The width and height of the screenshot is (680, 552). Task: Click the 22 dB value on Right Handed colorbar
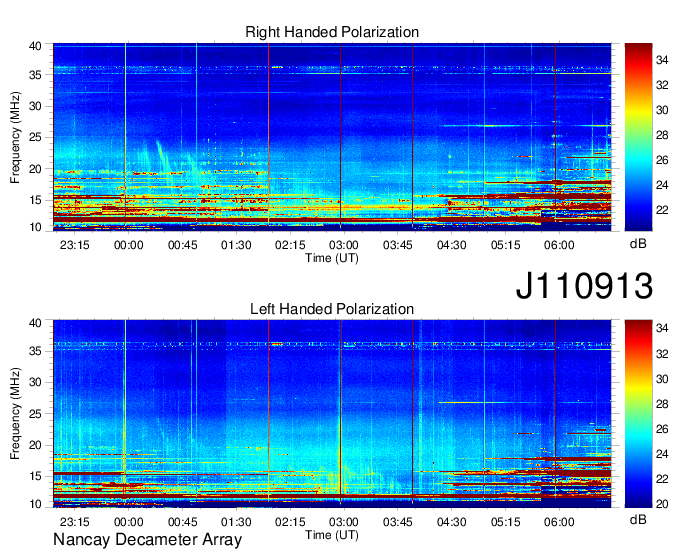coord(662,210)
